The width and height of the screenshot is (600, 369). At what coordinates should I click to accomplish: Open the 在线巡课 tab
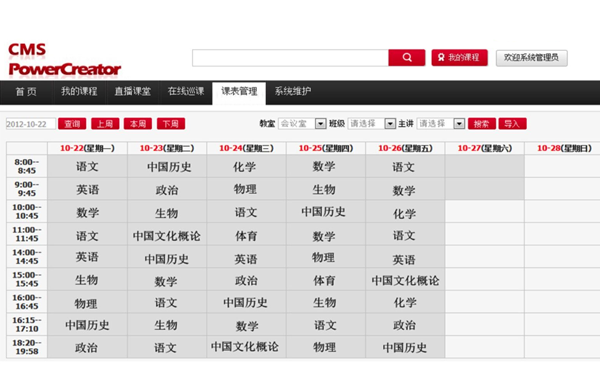point(186,92)
